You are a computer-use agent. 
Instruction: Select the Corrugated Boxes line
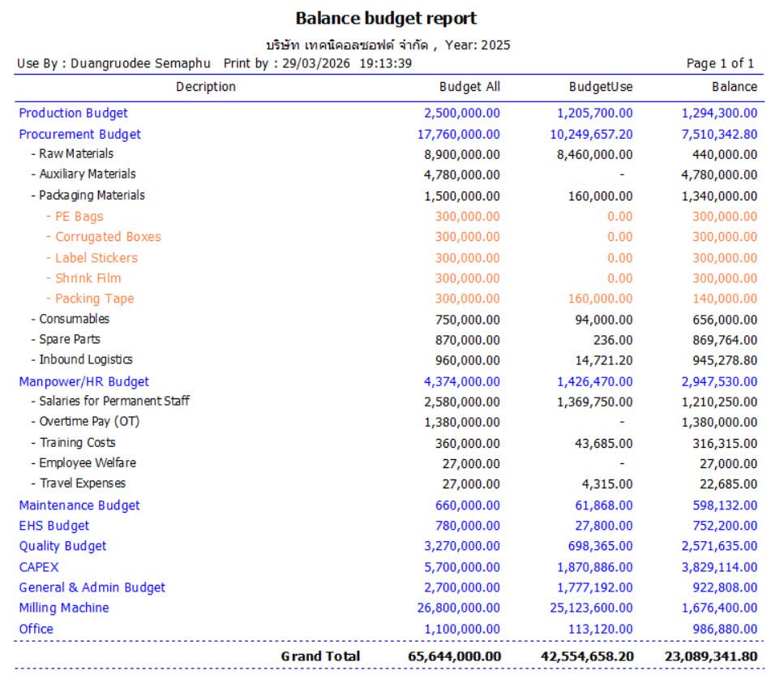pyautogui.click(x=107, y=237)
